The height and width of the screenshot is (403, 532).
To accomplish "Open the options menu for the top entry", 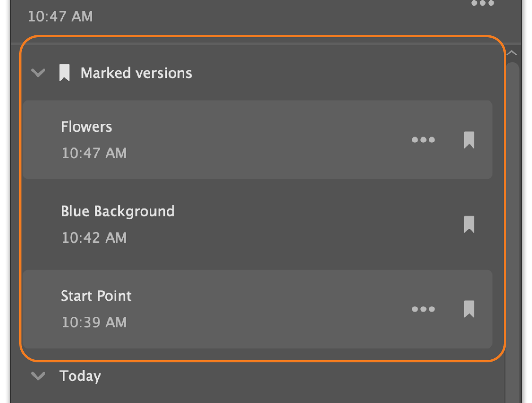I will click(x=482, y=3).
